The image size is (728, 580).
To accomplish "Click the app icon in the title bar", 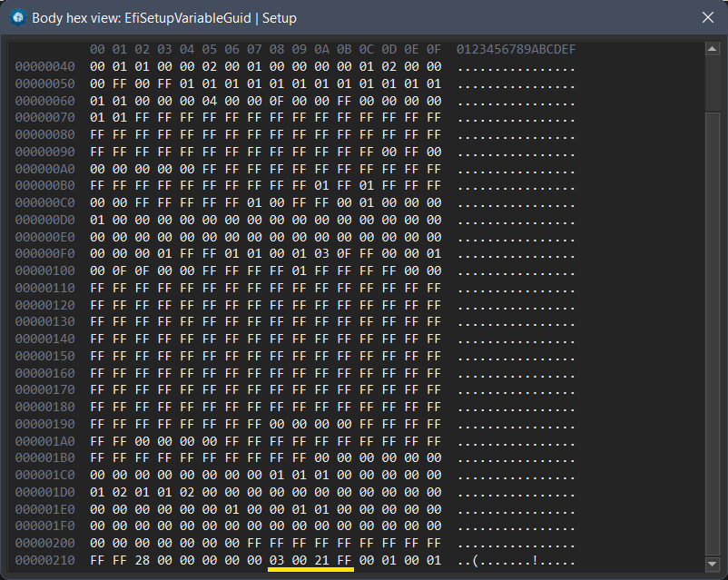I will point(17,17).
